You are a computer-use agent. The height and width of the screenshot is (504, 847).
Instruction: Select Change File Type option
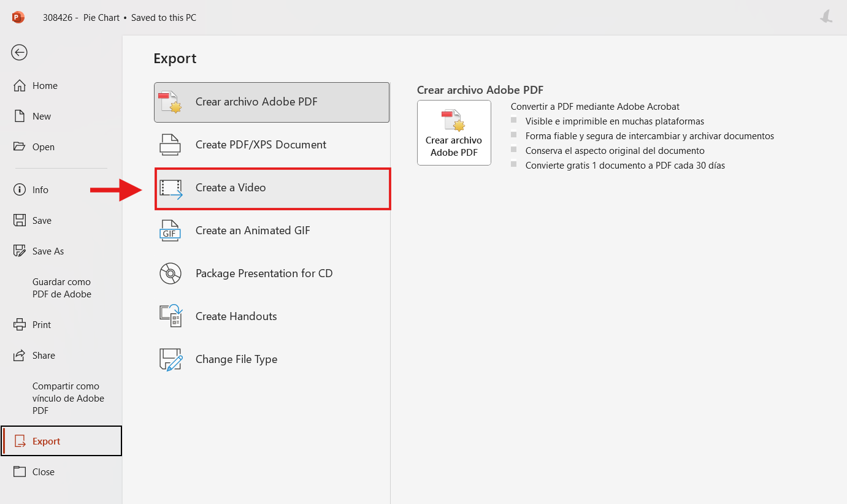(236, 359)
